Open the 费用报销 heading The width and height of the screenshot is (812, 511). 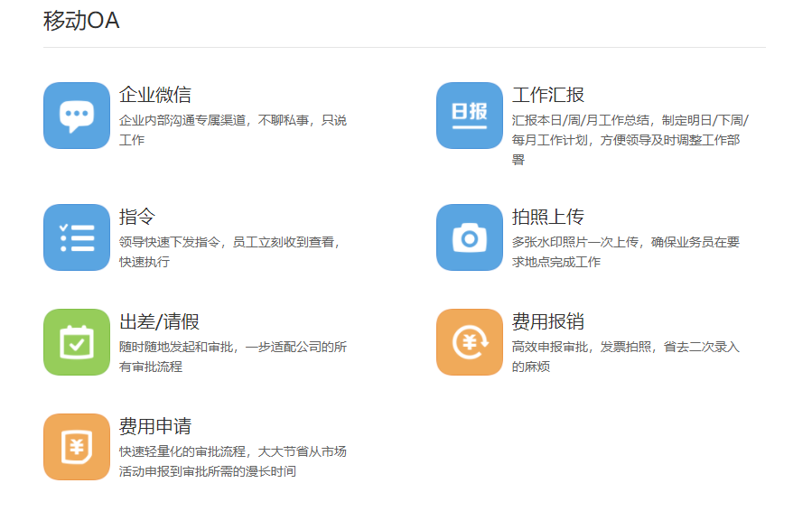(548, 321)
